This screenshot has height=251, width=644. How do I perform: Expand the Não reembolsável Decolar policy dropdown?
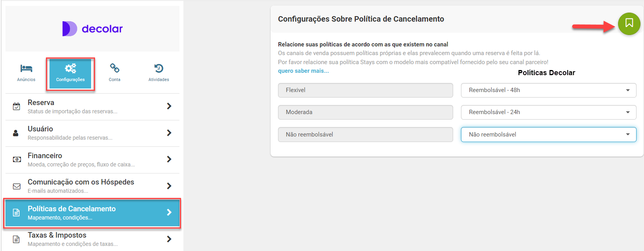point(548,135)
